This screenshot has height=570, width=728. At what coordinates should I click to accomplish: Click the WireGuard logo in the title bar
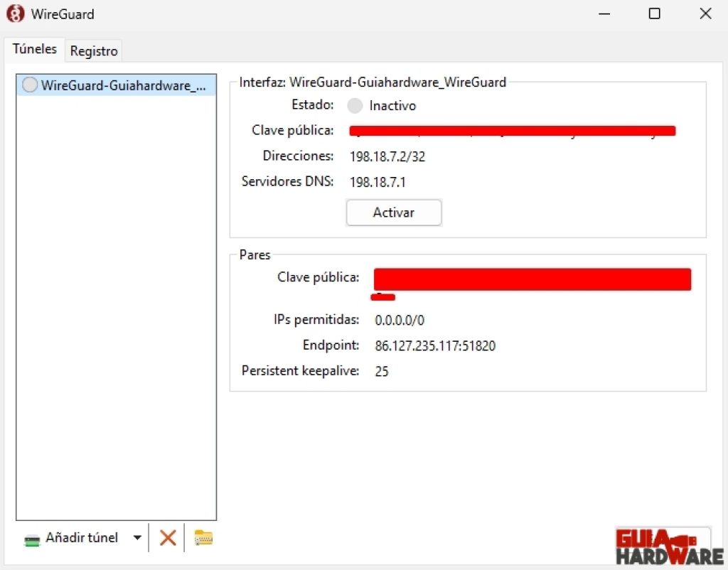point(14,14)
